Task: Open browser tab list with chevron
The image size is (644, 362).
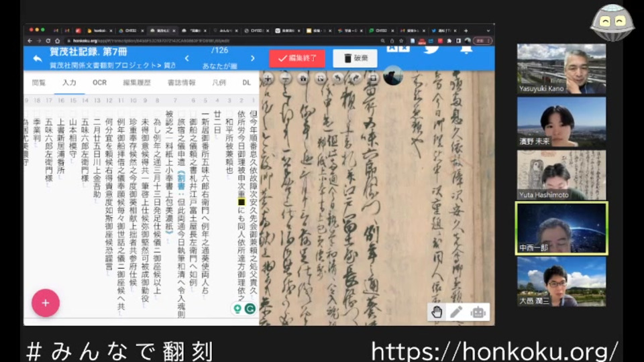Action: click(488, 31)
